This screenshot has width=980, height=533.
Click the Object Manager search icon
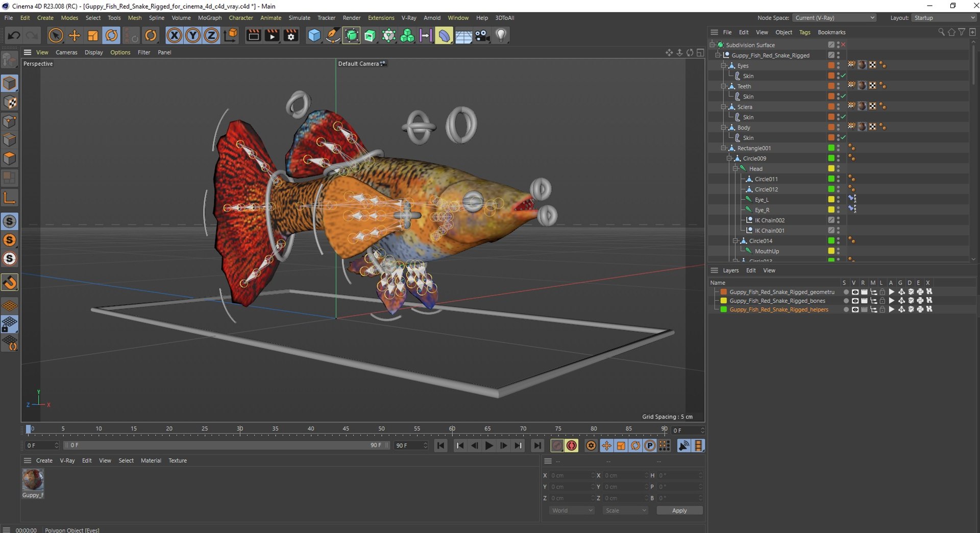(941, 32)
